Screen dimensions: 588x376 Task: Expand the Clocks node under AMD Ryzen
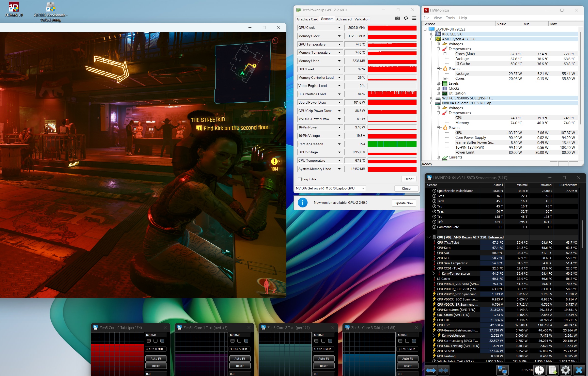(438, 88)
